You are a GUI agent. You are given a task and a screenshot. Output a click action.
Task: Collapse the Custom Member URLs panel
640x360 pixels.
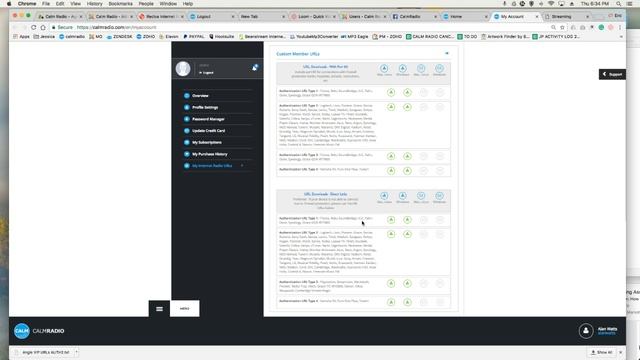pos(447,53)
